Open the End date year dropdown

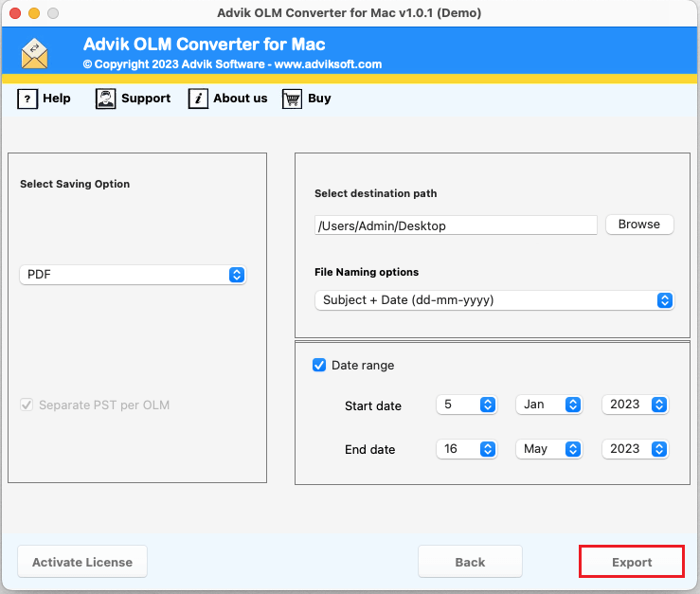(635, 449)
